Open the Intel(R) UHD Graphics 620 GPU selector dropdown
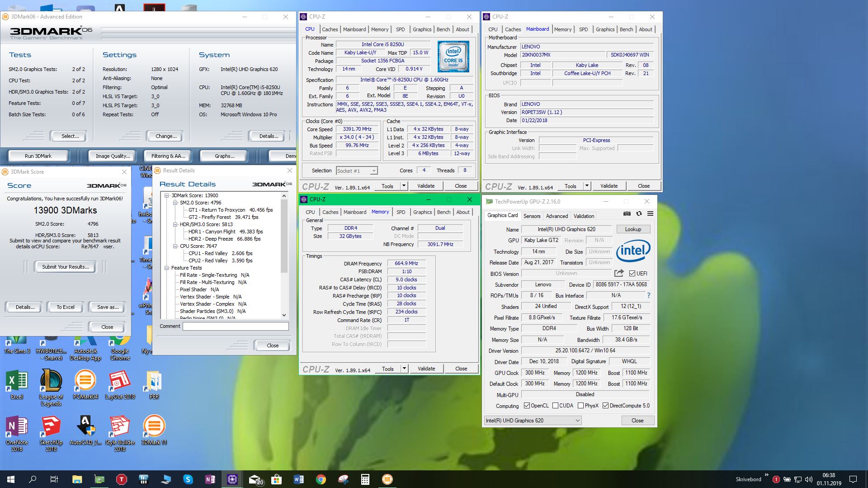Viewport: 868px width, 488px height. pos(533,421)
